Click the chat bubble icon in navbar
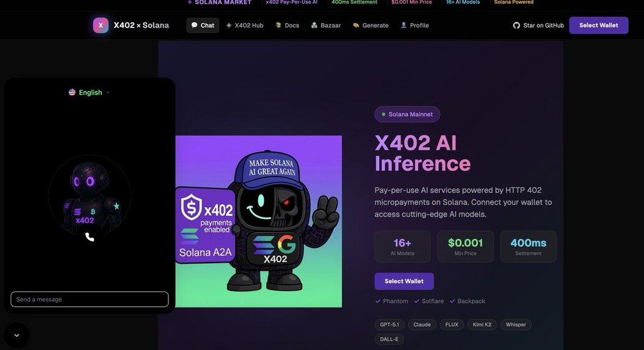The width and height of the screenshot is (644, 350). pos(194,25)
